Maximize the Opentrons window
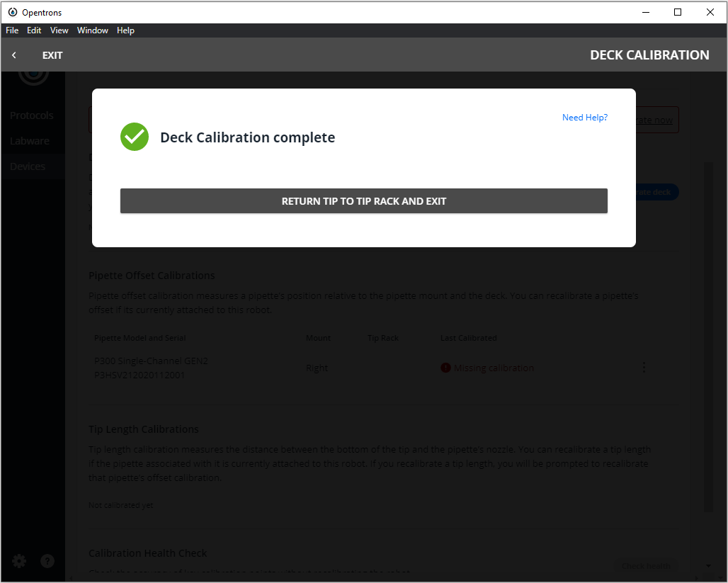The height and width of the screenshot is (583, 728). [x=678, y=12]
